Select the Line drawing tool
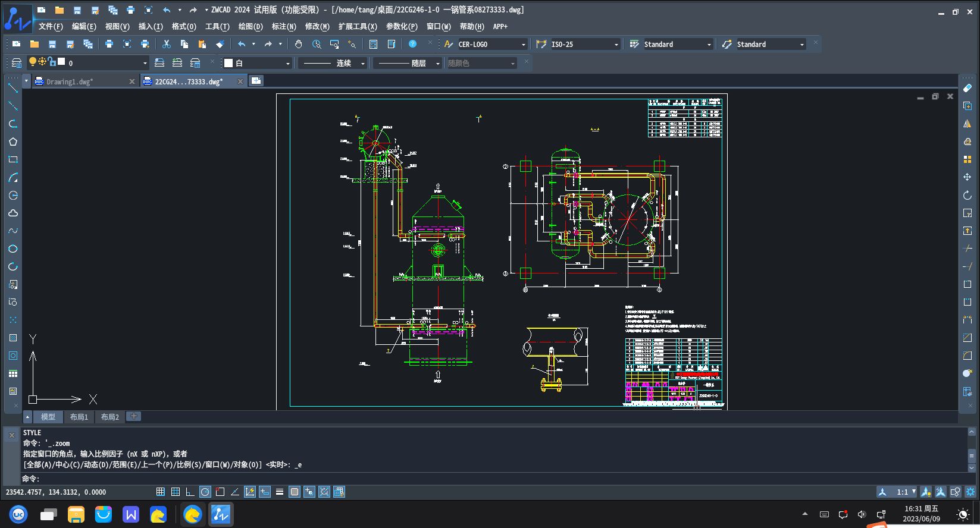The width and height of the screenshot is (980, 528). click(13, 88)
